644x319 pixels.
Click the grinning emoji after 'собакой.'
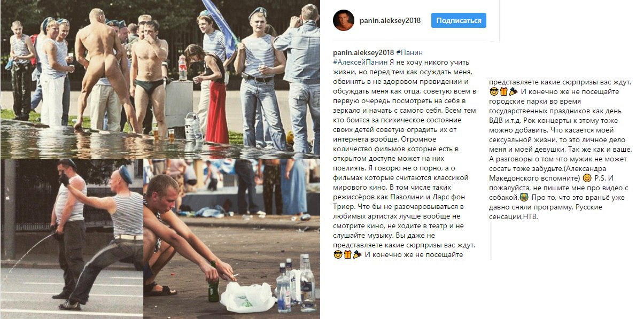coord(524,197)
